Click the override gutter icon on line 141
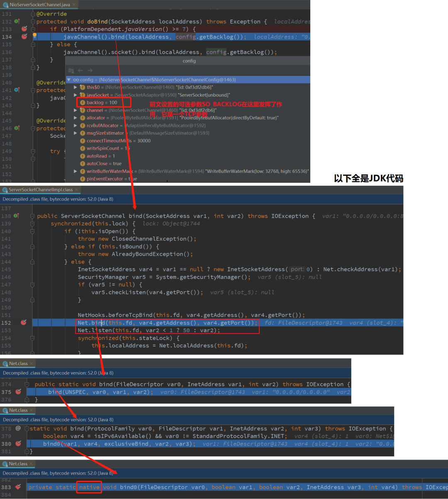Image resolution: width=448 pixels, height=499 pixels. click(x=17, y=90)
